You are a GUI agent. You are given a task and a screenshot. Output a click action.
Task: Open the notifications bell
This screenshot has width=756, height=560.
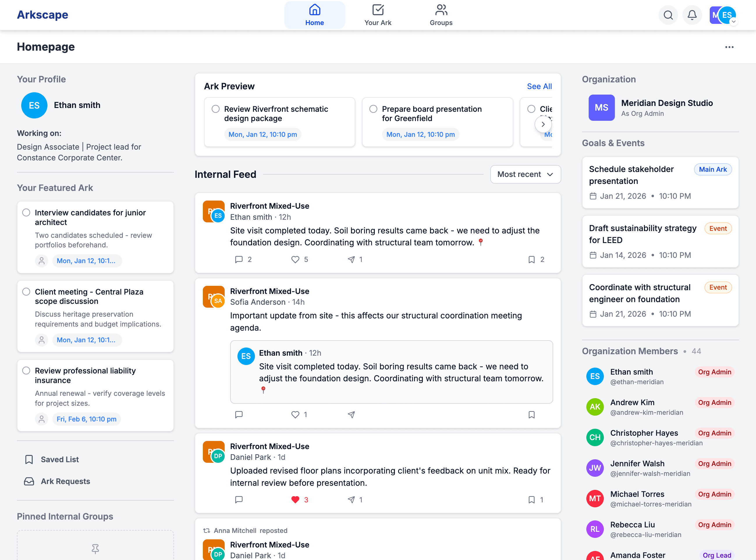(x=692, y=15)
